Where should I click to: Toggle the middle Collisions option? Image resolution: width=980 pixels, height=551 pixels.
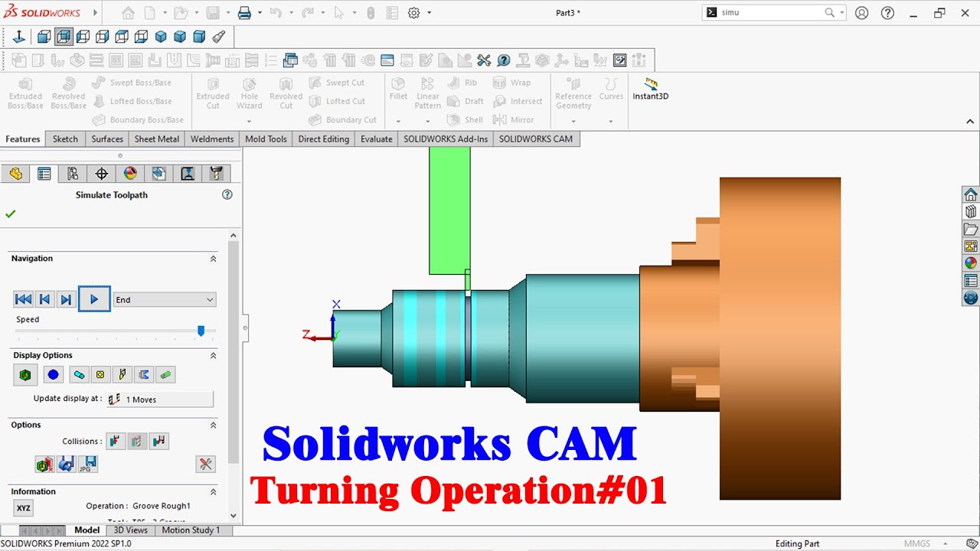[137, 441]
